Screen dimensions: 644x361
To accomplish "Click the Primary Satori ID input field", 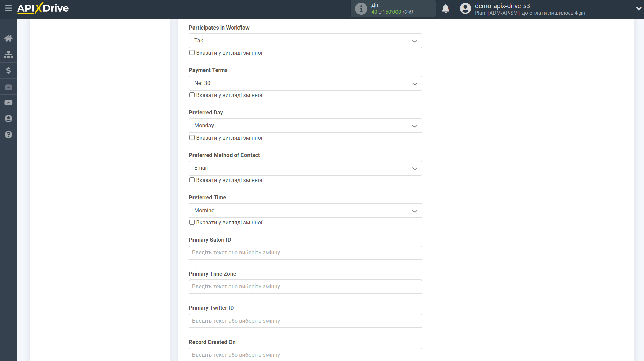I will coord(305,253).
